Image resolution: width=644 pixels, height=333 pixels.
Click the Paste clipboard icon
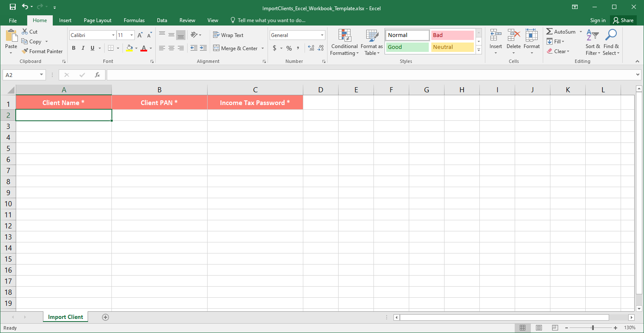point(11,35)
